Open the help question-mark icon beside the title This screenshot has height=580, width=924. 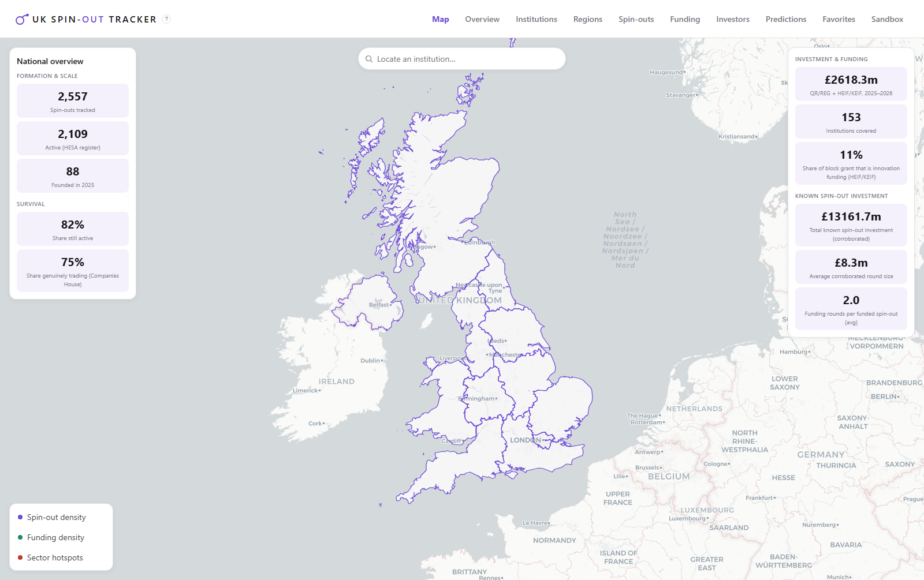pos(166,19)
